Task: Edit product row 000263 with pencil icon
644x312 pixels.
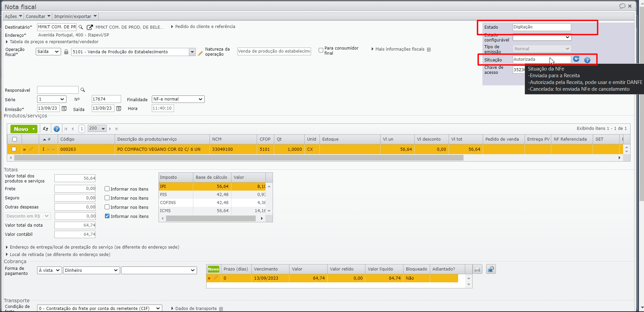Action: (x=31, y=149)
